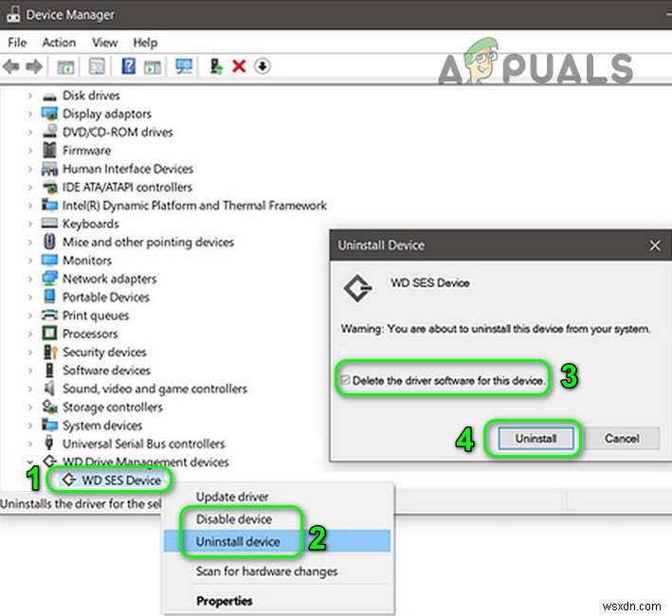Click the Properties sheet toolbar icon
The image size is (672, 616).
[97, 66]
